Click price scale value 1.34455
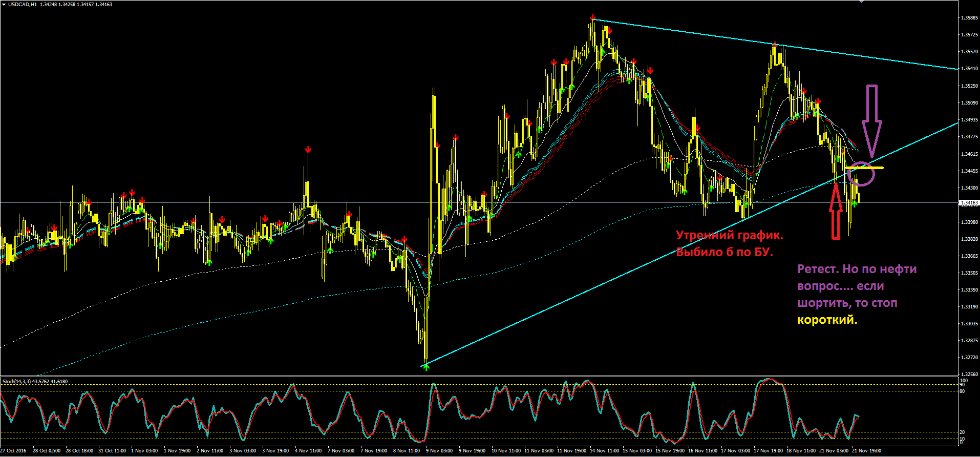Screen dimensions: 980x457 (969, 171)
